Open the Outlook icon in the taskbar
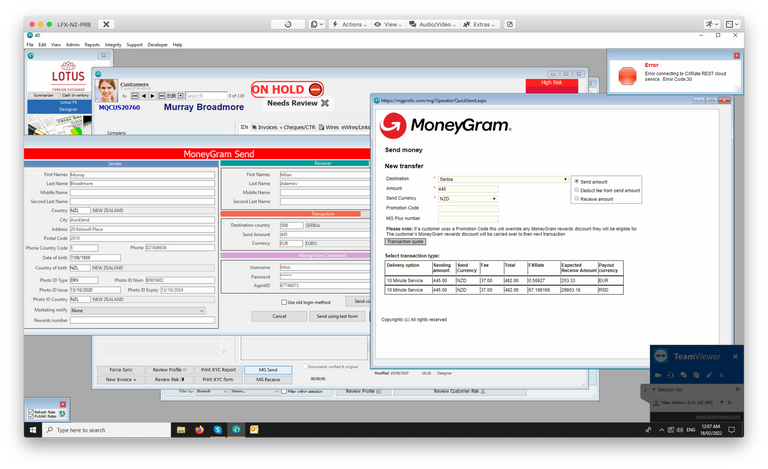This screenshot has height=469, width=768. 254,430
